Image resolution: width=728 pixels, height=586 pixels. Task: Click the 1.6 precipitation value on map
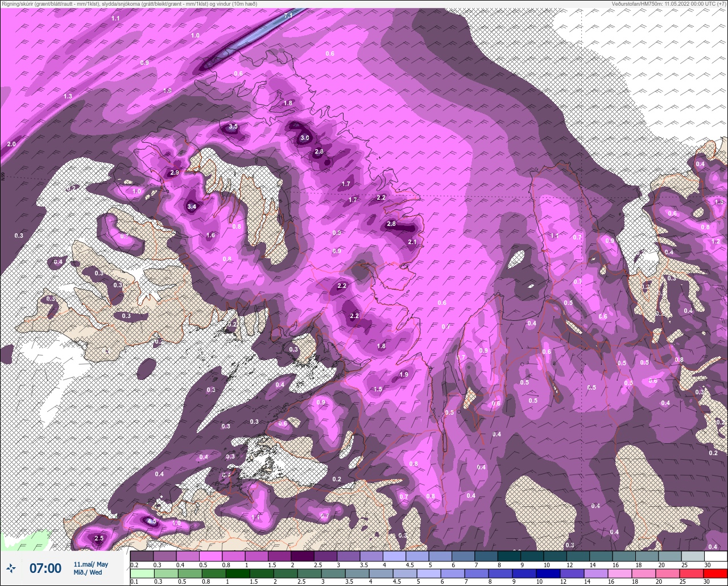[210, 235]
